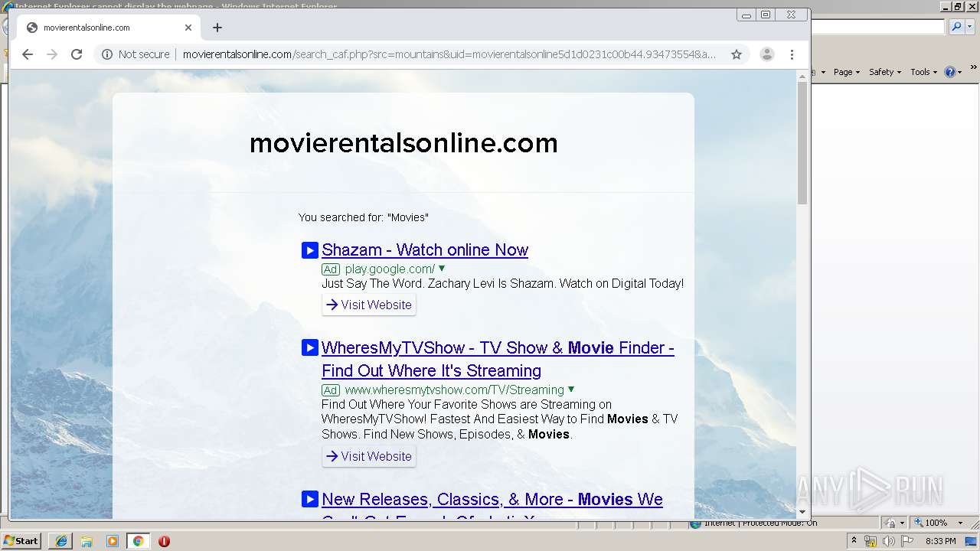
Task: Click the scrollbar down arrow in Chrome
Action: [x=802, y=512]
